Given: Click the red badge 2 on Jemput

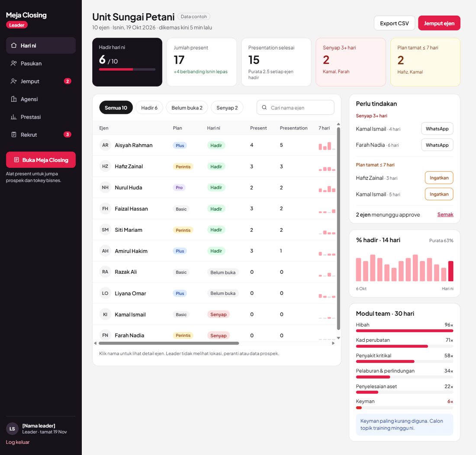Looking at the screenshot, I should (x=68, y=81).
